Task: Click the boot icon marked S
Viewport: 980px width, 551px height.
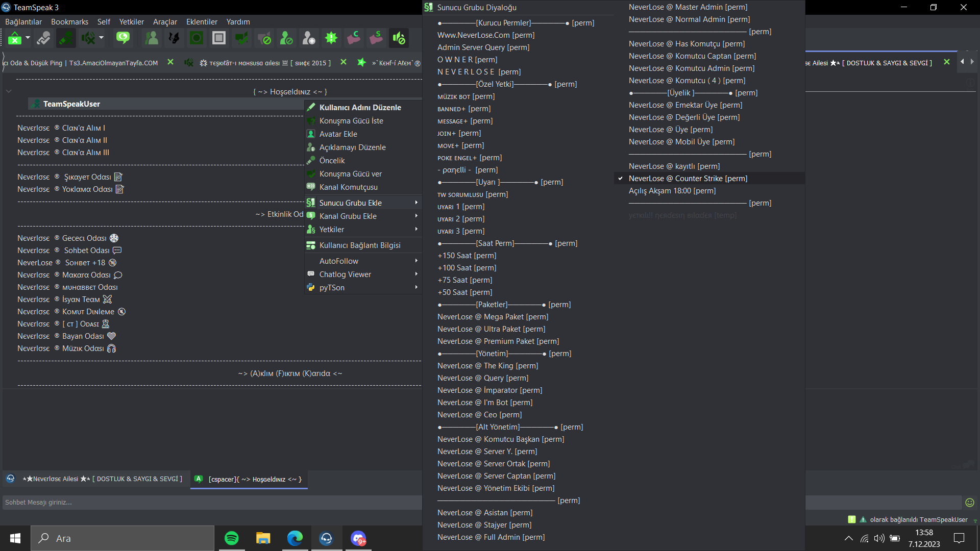Action: [376, 38]
